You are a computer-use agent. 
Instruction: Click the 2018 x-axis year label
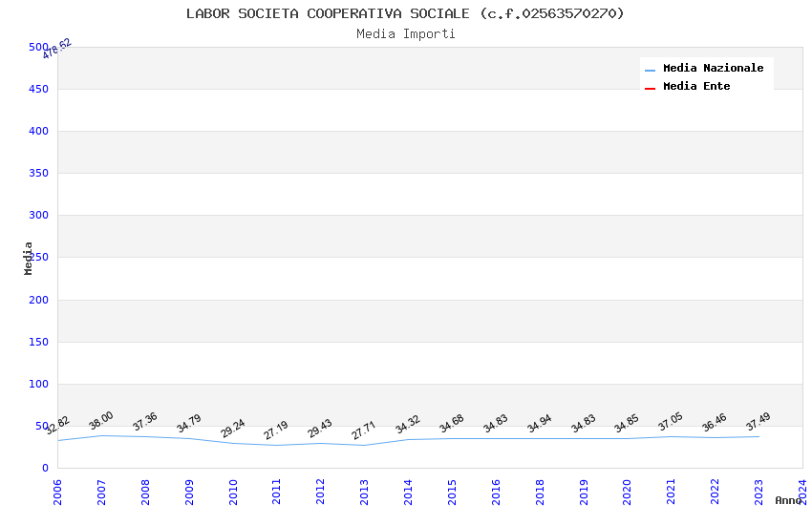(x=540, y=492)
